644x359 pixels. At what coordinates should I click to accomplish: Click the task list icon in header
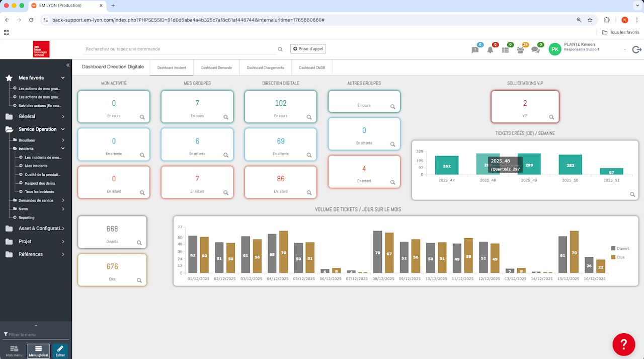click(505, 50)
